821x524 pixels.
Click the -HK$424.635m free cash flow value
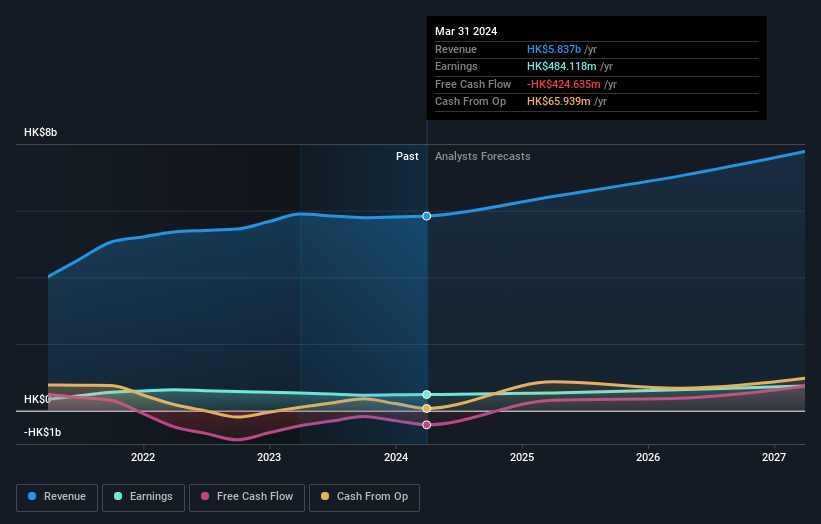(563, 84)
